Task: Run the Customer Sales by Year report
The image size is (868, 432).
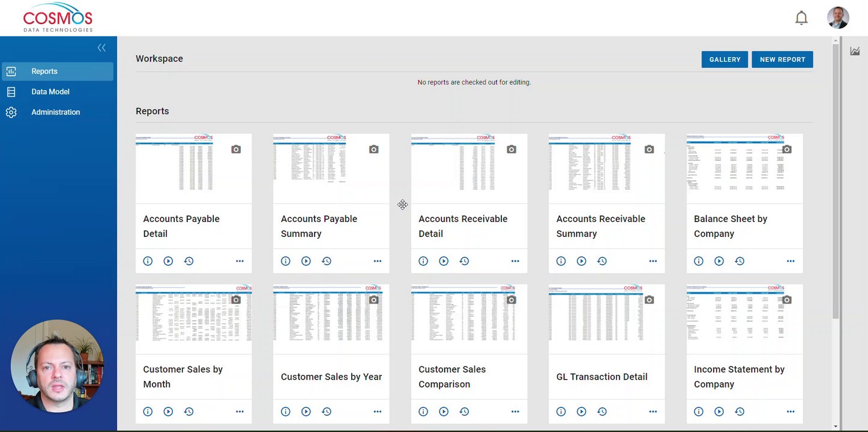Action: click(x=306, y=412)
